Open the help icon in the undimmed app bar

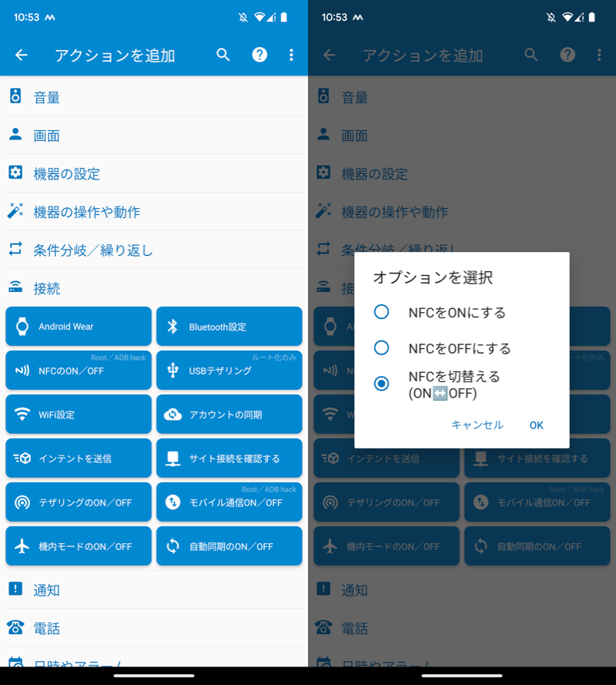(260, 55)
